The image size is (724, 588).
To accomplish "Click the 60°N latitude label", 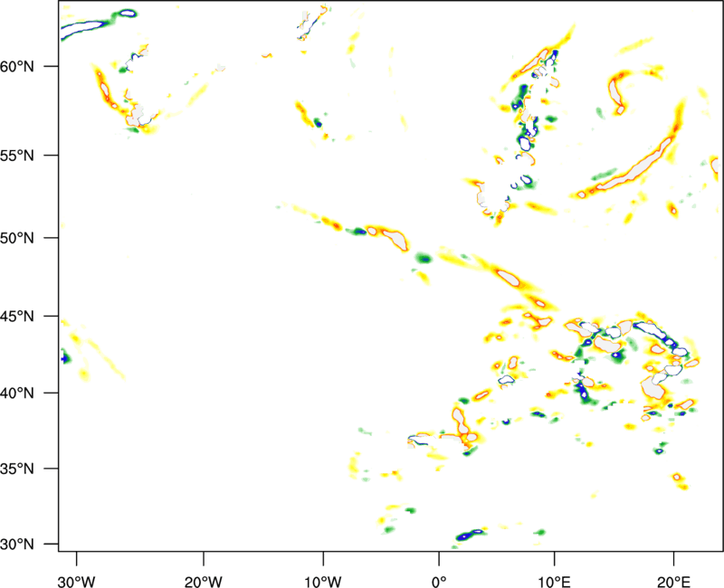I will click(x=17, y=66).
